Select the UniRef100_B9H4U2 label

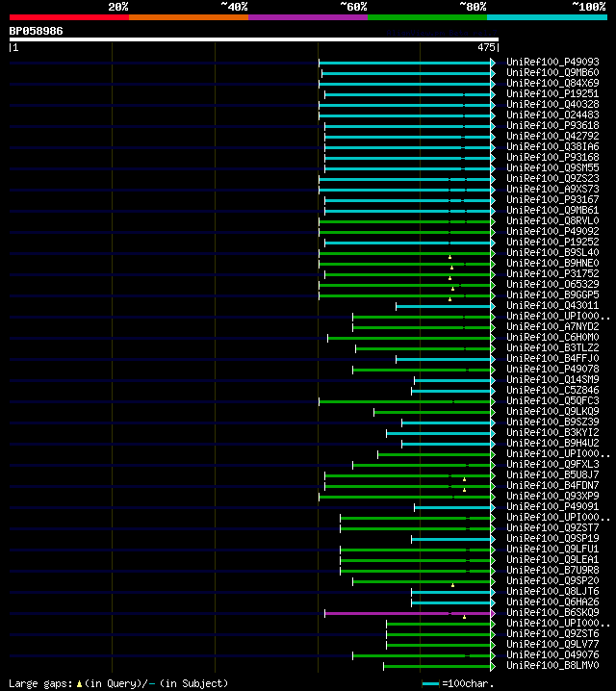pyautogui.click(x=552, y=443)
